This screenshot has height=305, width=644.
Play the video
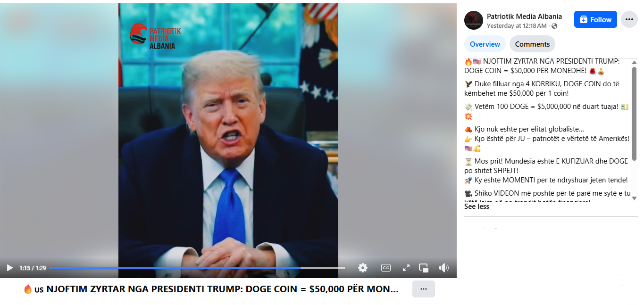9,268
